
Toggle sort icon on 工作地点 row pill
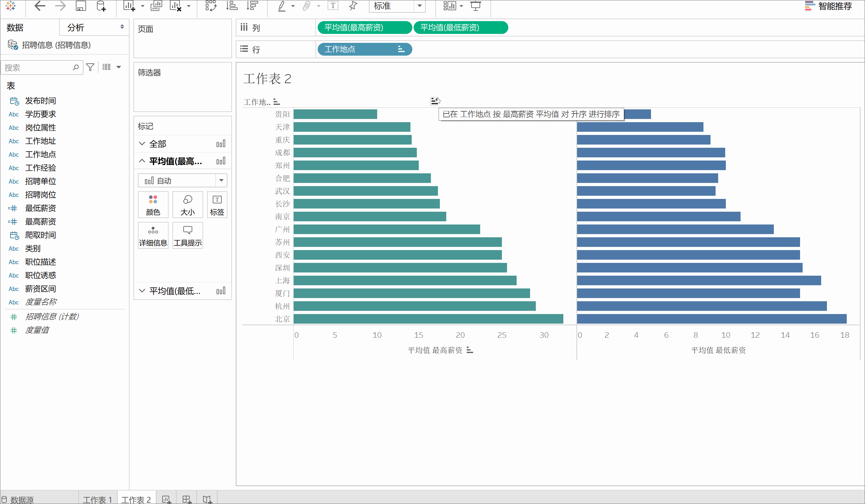tap(401, 49)
